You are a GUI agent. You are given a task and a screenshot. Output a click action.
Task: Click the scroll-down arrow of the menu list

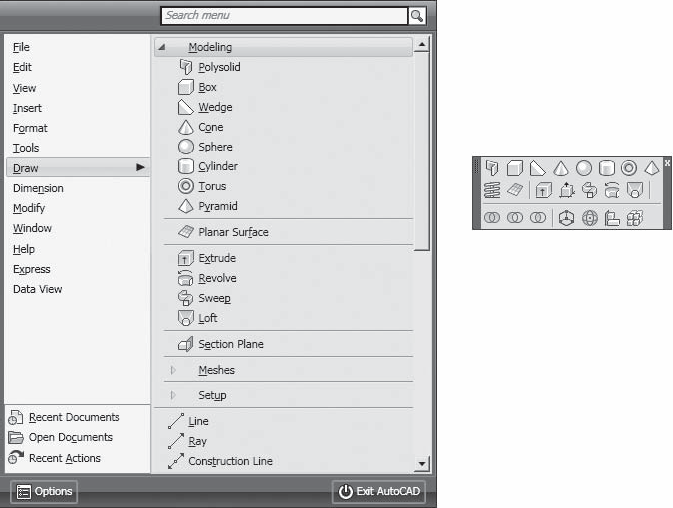421,464
